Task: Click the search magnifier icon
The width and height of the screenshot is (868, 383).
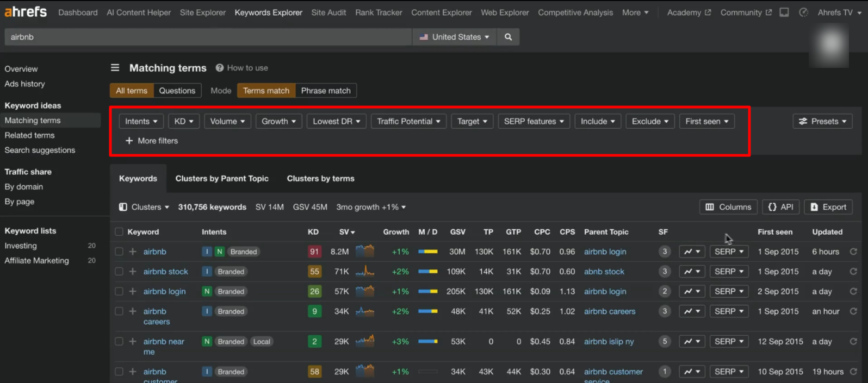Action: click(508, 37)
